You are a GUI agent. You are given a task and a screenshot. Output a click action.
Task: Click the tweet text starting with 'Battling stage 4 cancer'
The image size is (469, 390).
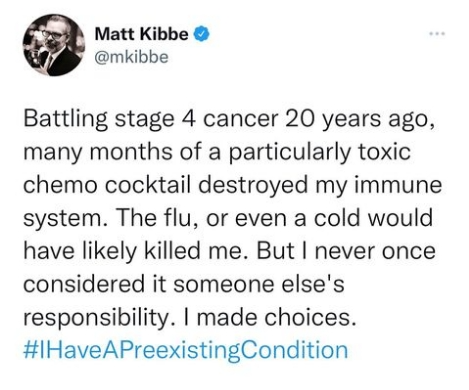click(232, 218)
